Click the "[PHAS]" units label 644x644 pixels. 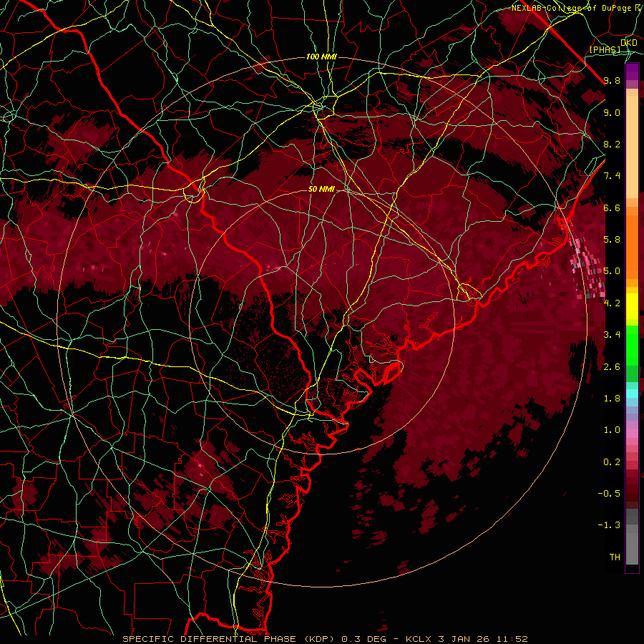pyautogui.click(x=605, y=49)
